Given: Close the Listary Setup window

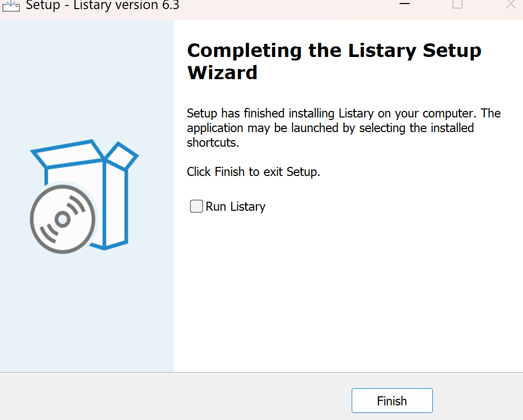Looking at the screenshot, I should click(511, 4).
